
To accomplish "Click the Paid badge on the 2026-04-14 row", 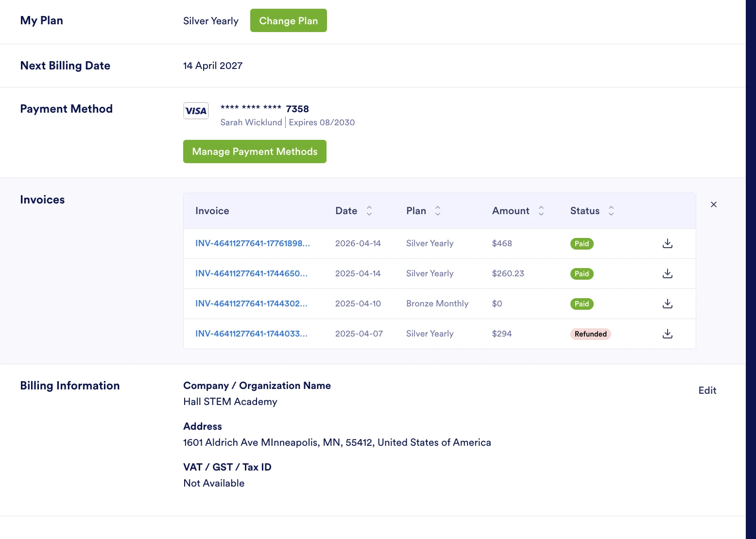I will (x=582, y=244).
